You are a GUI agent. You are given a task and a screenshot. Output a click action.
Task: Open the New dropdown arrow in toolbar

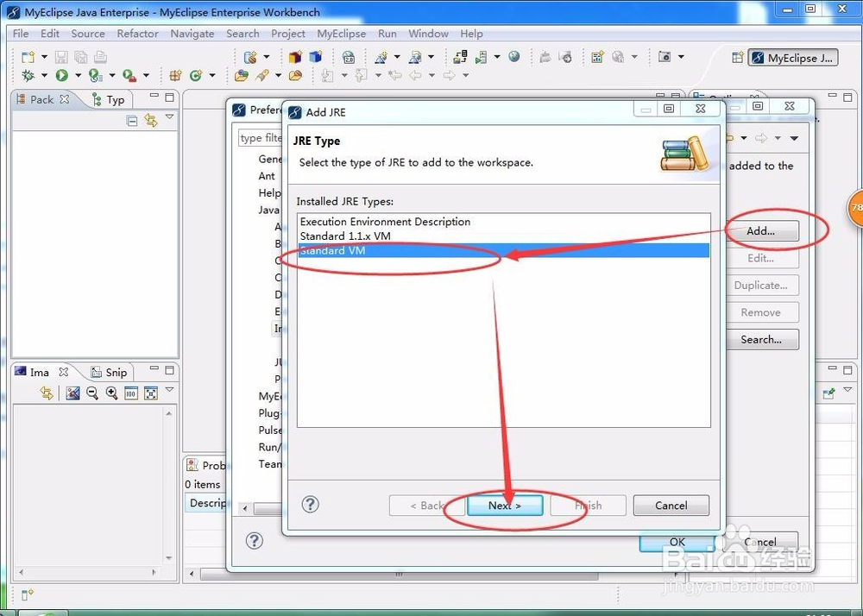(44, 57)
